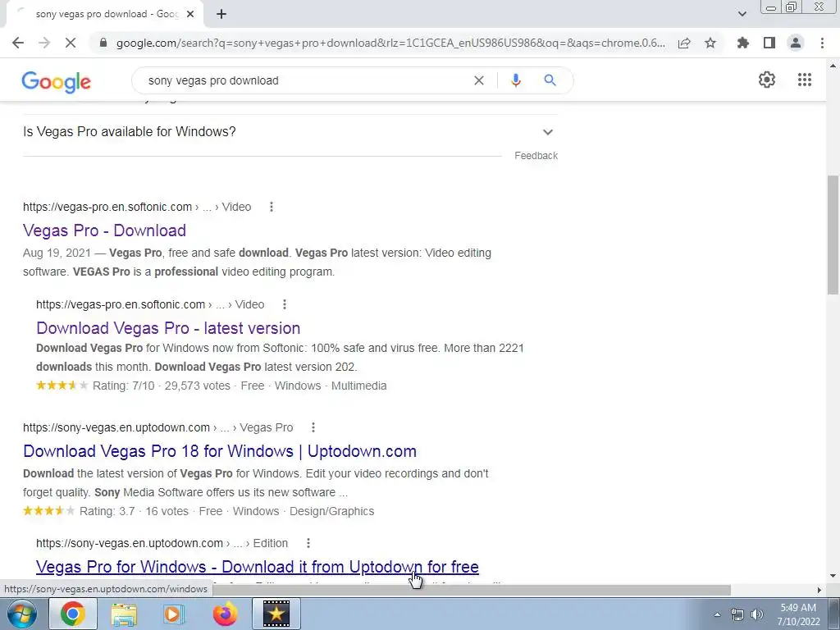This screenshot has width=840, height=630.
Task: Click in the Google search field
Action: pos(305,80)
